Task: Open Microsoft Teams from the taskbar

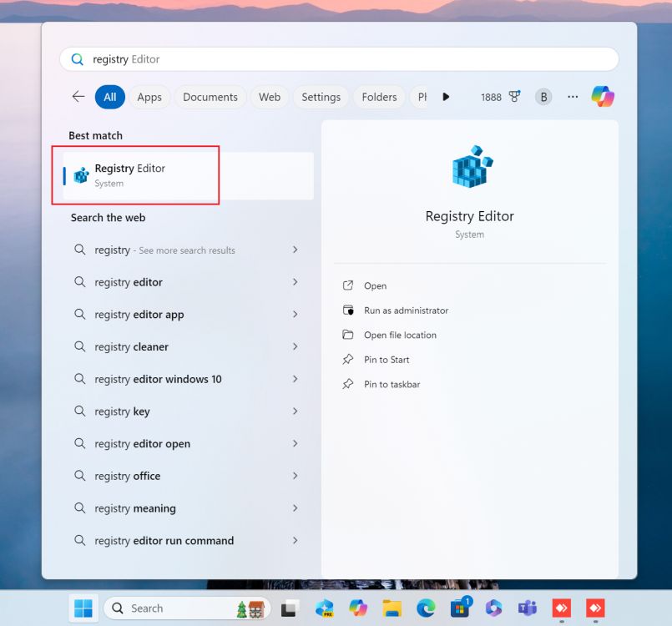Action: pyautogui.click(x=528, y=608)
